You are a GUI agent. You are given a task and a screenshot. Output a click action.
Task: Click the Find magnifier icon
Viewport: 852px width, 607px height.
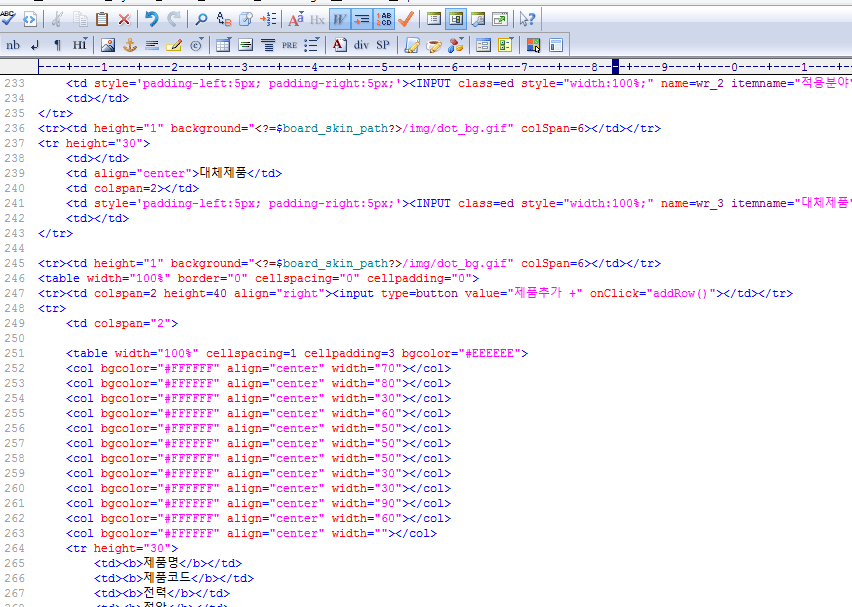click(201, 19)
